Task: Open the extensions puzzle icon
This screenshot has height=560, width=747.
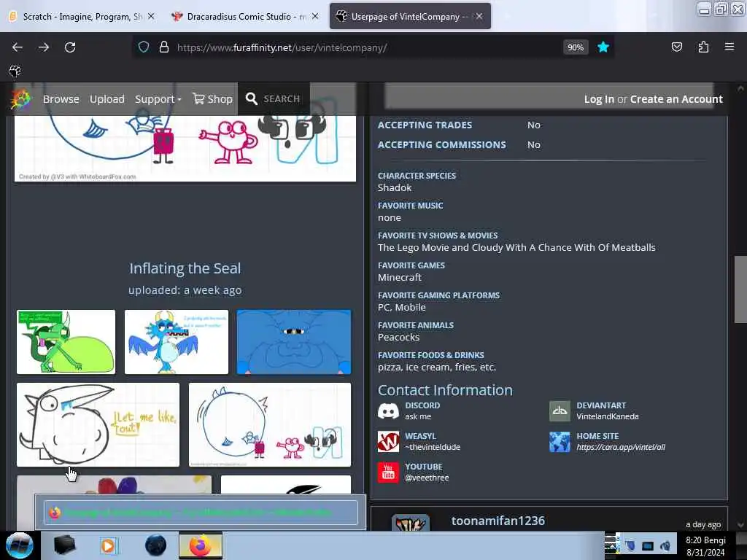Action: point(703,47)
